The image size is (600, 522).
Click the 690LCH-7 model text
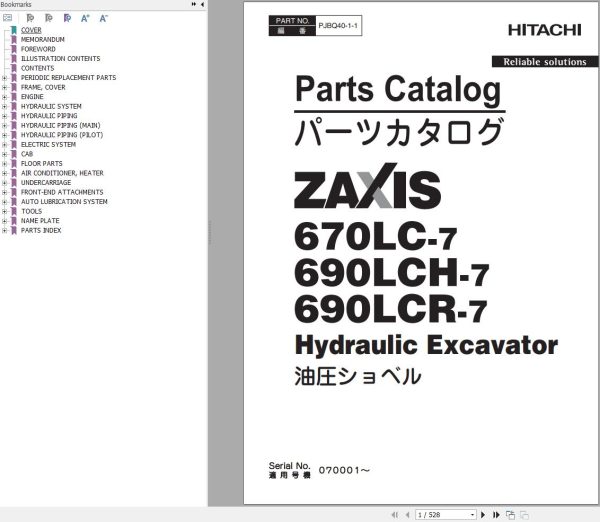392,272
